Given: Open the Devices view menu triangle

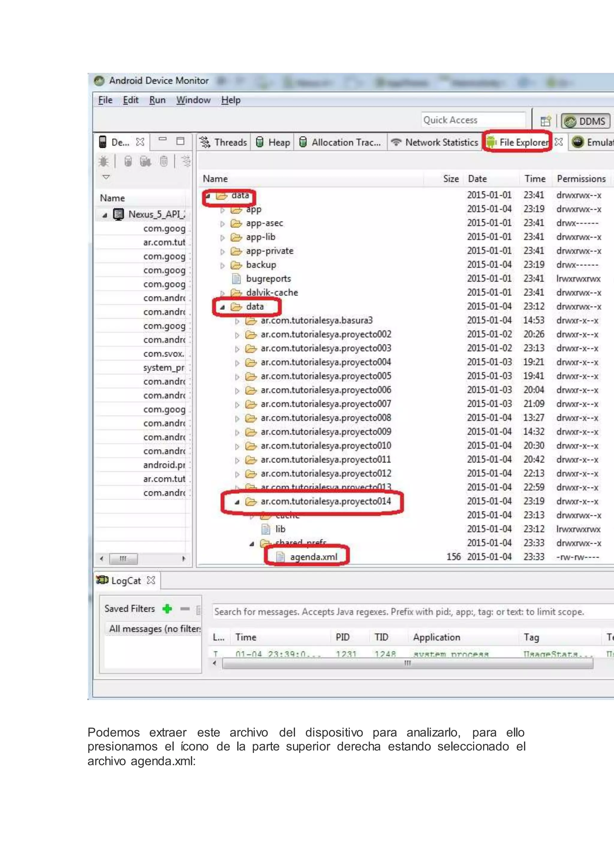Looking at the screenshot, I should tap(106, 177).
